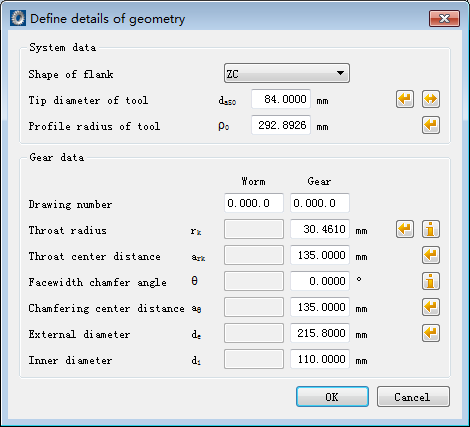Close the Define details of geometry window
This screenshot has width=470, height=427.
pyautogui.click(x=444, y=18)
